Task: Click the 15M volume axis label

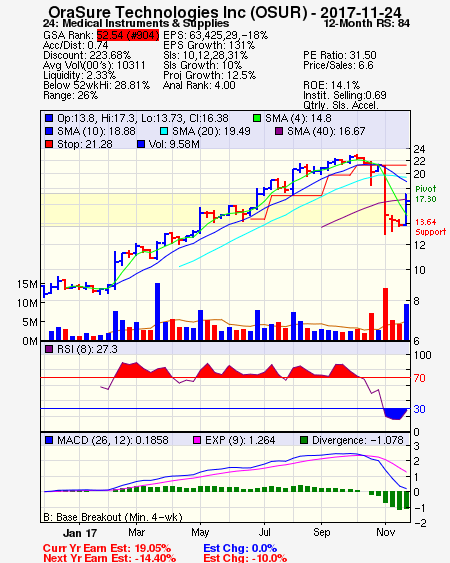Action: pyautogui.click(x=27, y=284)
